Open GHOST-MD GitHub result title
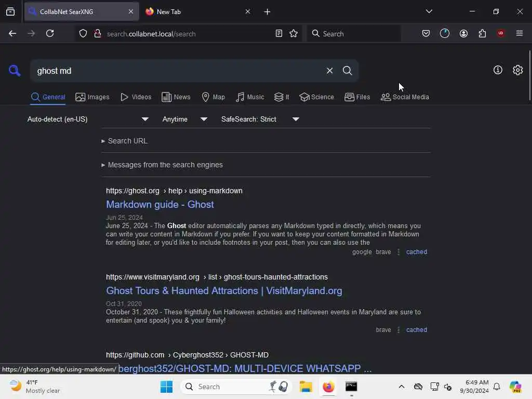Viewport: 532px width, 399px height. (x=245, y=368)
